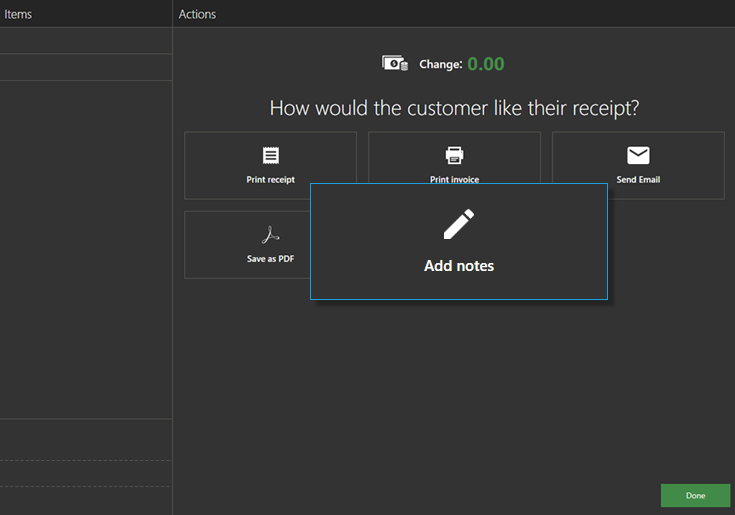The width and height of the screenshot is (735, 515).
Task: Open Add notes via its label
Action: tap(459, 266)
